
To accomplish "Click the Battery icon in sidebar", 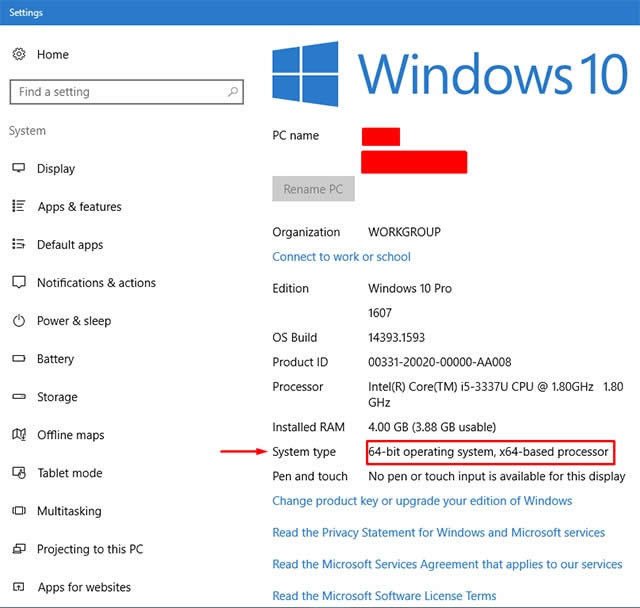I will click(19, 358).
